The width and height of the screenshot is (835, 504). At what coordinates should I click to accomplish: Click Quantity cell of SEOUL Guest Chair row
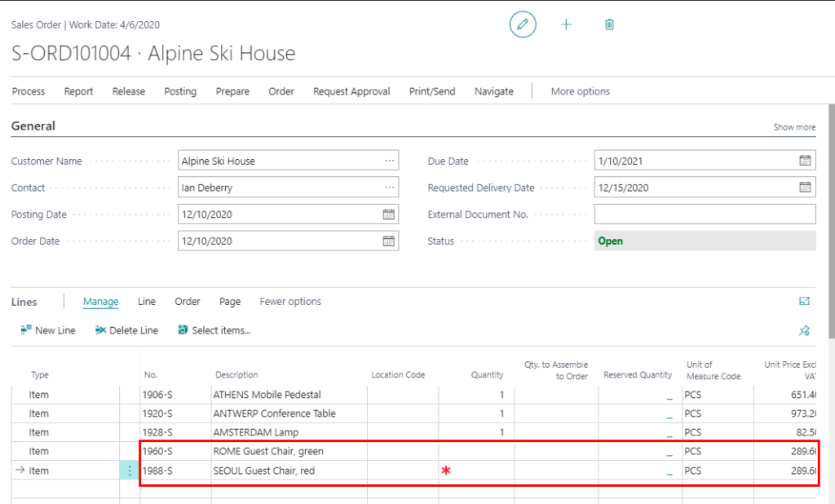tap(476, 471)
